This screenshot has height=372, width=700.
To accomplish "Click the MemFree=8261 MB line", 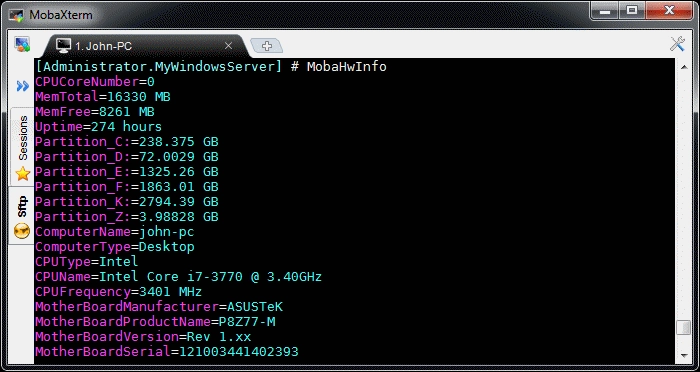I will (95, 112).
